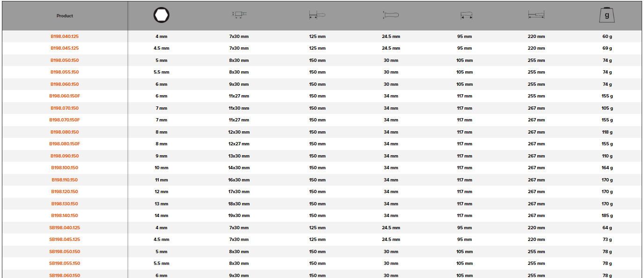The image size is (644, 278).
Task: Click the weight in grams header icon
Action: click(607, 15)
